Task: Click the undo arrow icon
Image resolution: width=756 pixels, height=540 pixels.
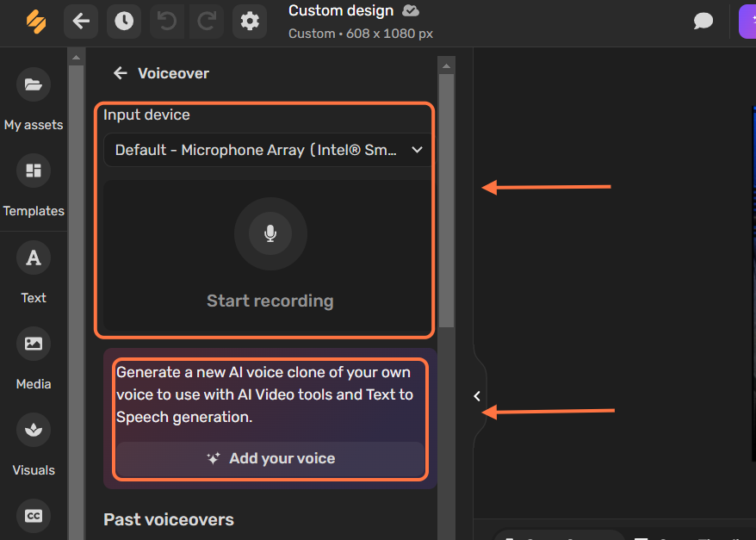Action: coord(167,22)
